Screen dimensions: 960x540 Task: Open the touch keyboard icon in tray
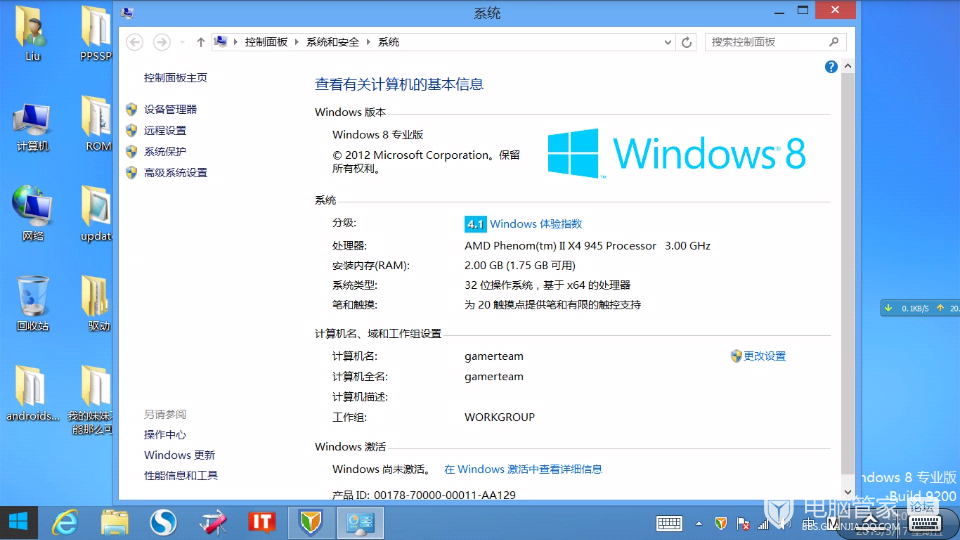pyautogui.click(x=669, y=523)
